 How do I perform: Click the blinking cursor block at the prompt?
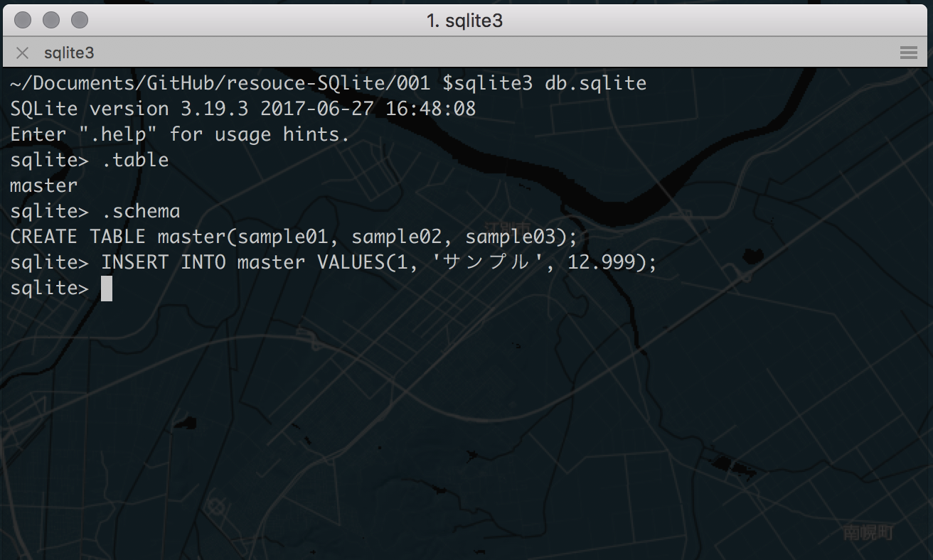107,289
